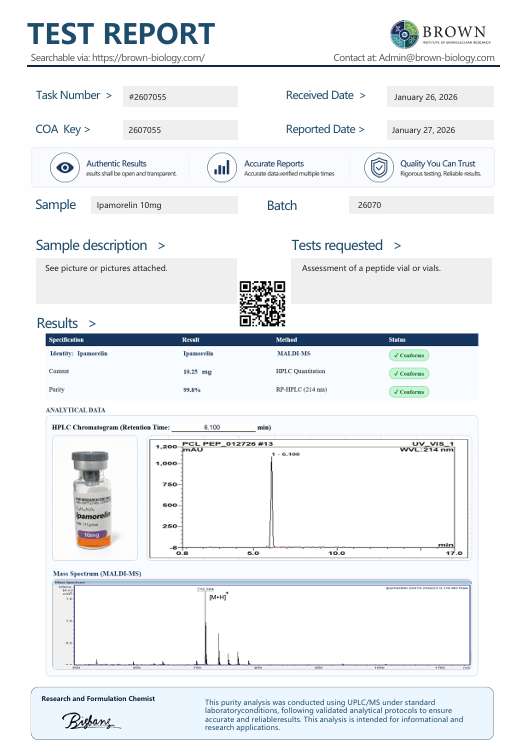Click the text 'See picture or pictures attached.'
524x743 pixels.
(106, 268)
